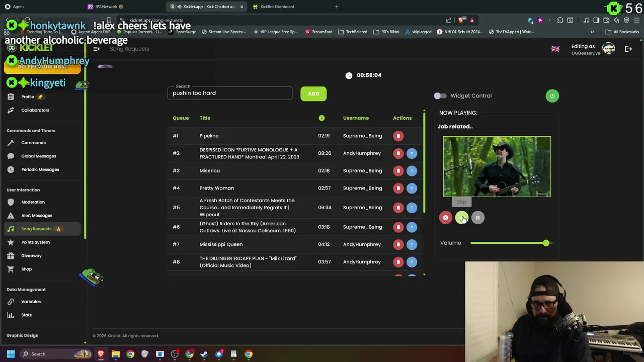The height and width of the screenshot is (362, 644).
Task: Open Profile in the sidebar
Action: 28,97
